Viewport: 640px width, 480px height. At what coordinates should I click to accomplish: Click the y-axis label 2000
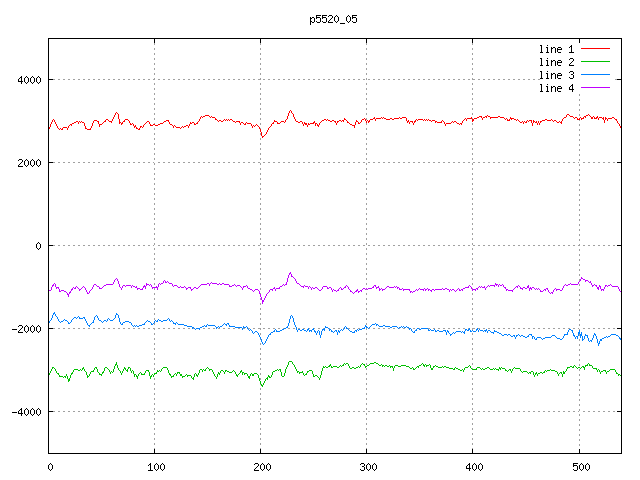29,163
